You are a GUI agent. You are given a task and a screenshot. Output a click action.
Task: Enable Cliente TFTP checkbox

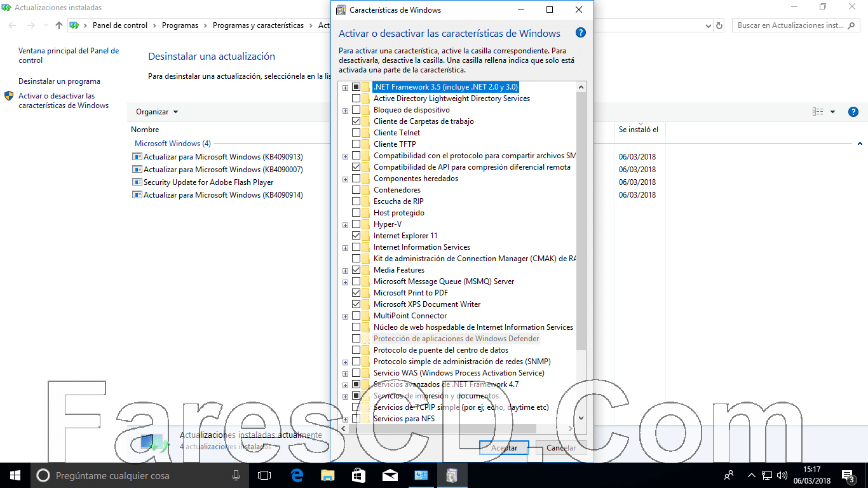click(356, 144)
